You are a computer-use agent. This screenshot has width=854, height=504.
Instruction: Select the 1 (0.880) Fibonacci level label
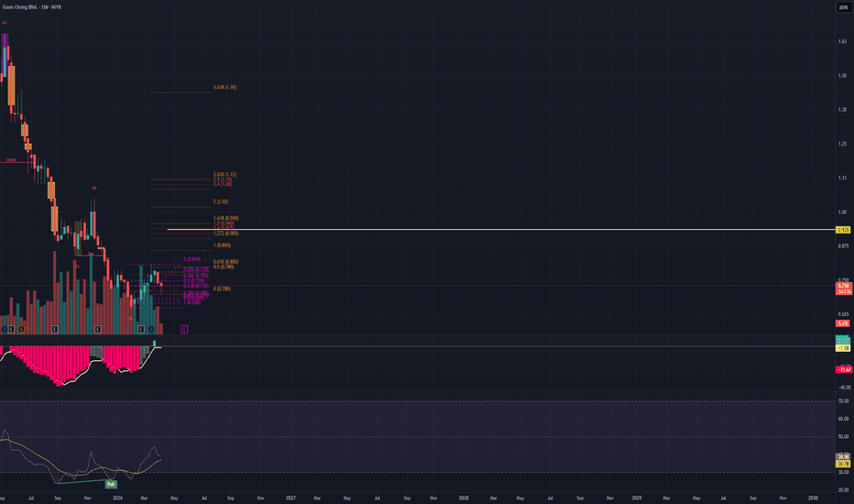coord(223,246)
